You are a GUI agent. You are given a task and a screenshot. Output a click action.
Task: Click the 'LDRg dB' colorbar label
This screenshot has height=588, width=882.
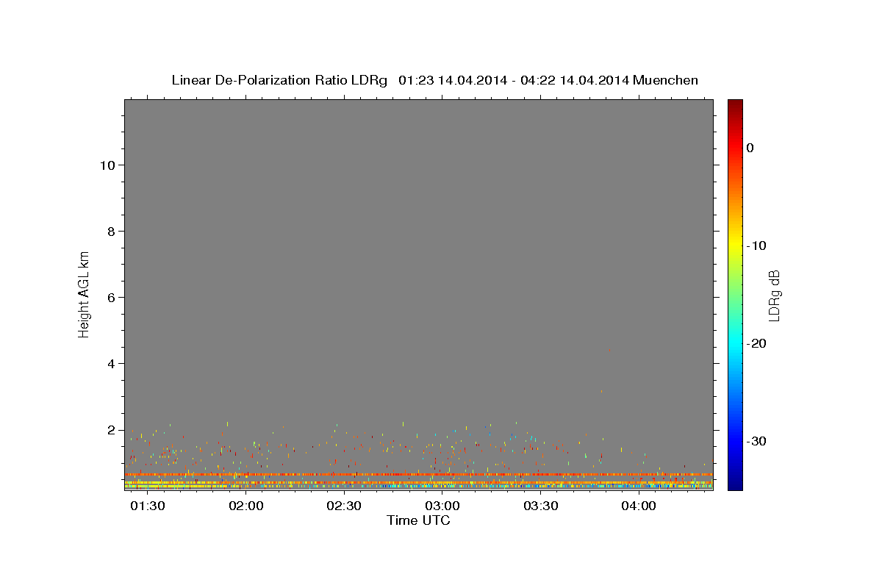[774, 295]
